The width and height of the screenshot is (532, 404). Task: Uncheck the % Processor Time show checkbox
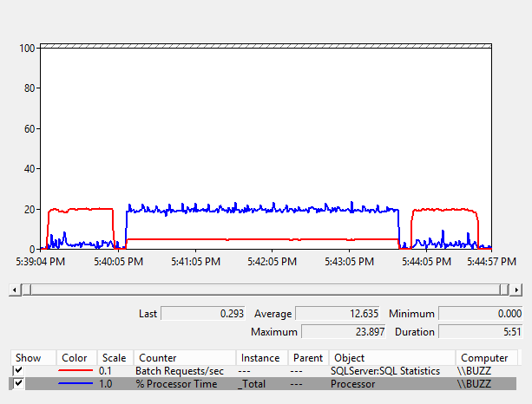19,384
